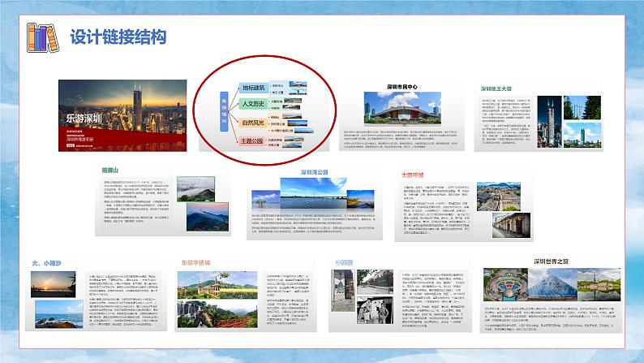Click the 东部华侨城 slide description text

coord(287,300)
